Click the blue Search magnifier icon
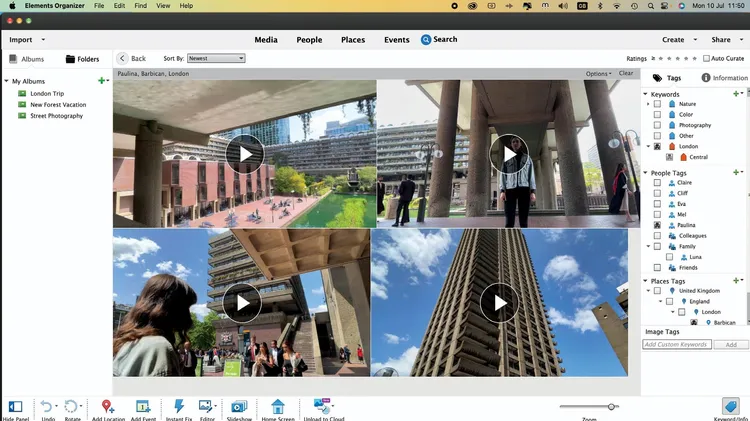The image size is (750, 421). tap(426, 40)
